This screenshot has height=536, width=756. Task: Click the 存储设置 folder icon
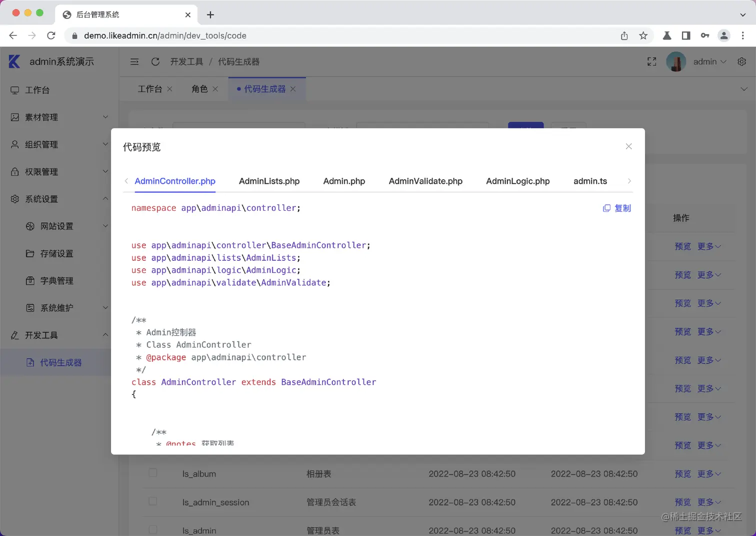coord(30,253)
